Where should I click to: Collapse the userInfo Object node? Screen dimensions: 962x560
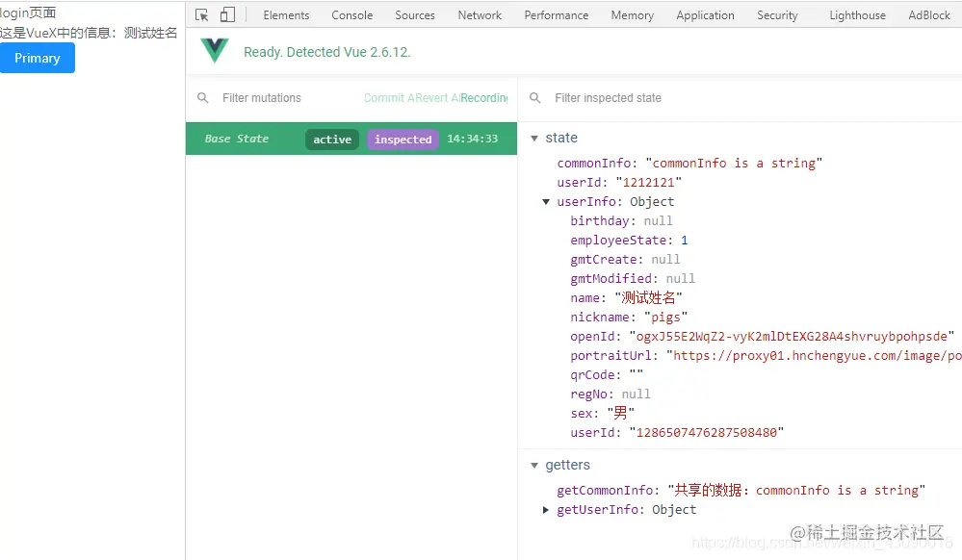pos(546,201)
